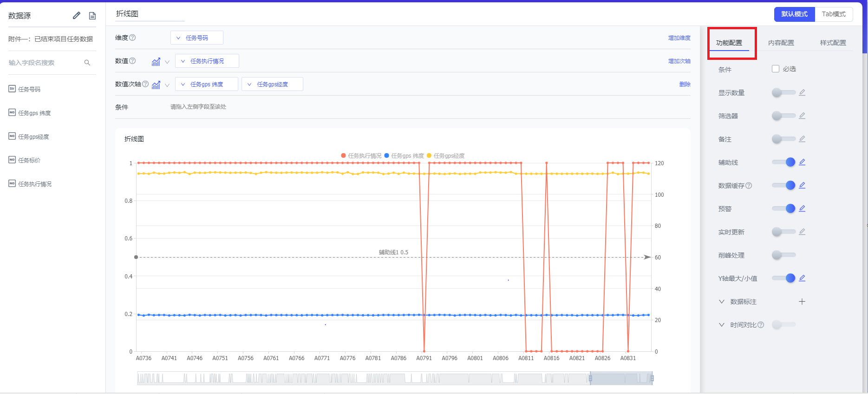The height and width of the screenshot is (394, 868).
Task: Switch to Tab模式 button
Action: click(x=834, y=14)
